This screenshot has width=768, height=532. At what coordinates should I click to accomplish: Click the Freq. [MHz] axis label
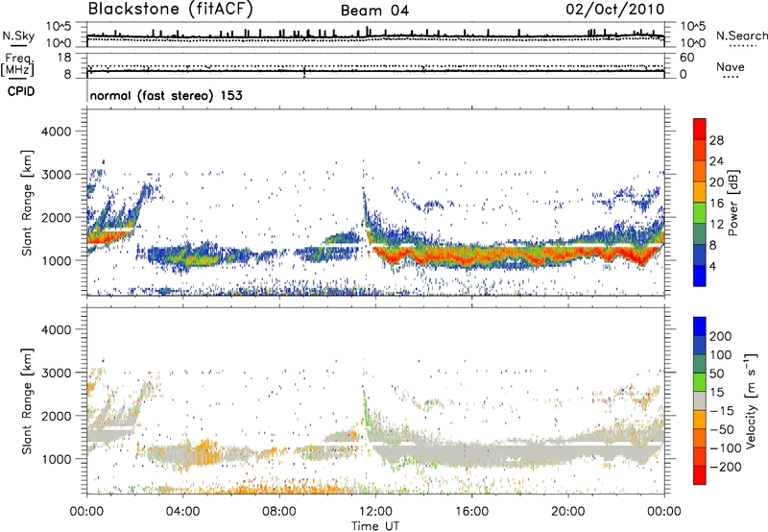[x=18, y=64]
